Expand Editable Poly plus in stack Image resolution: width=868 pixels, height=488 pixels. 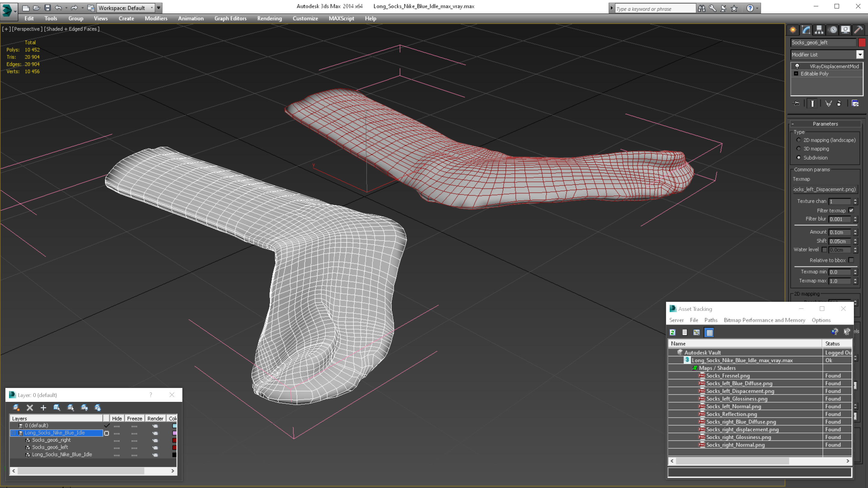pos(796,74)
